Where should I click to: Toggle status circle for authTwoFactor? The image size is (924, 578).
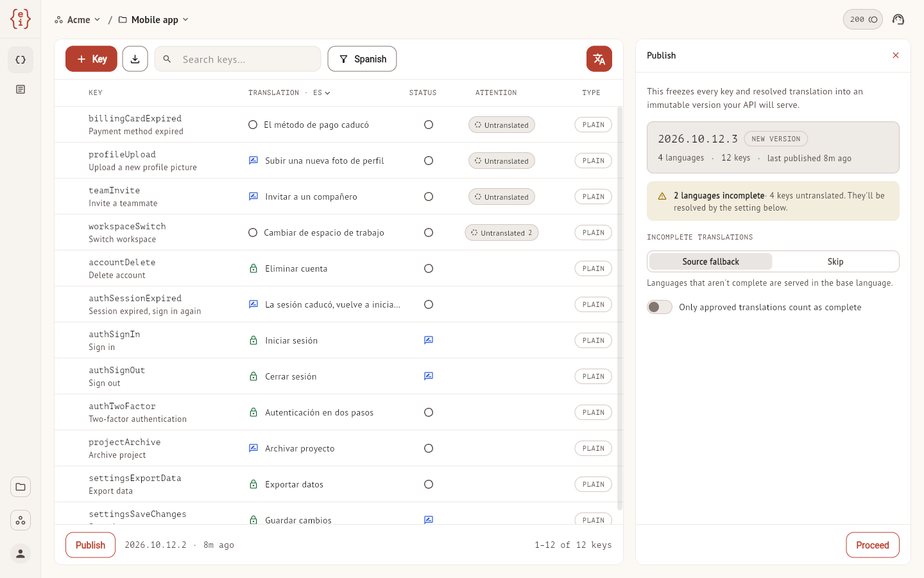click(429, 412)
